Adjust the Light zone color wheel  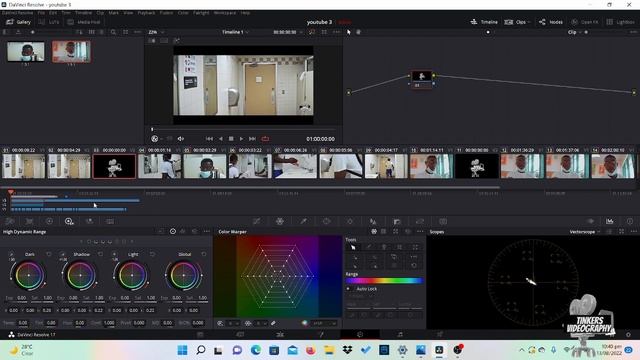click(132, 276)
